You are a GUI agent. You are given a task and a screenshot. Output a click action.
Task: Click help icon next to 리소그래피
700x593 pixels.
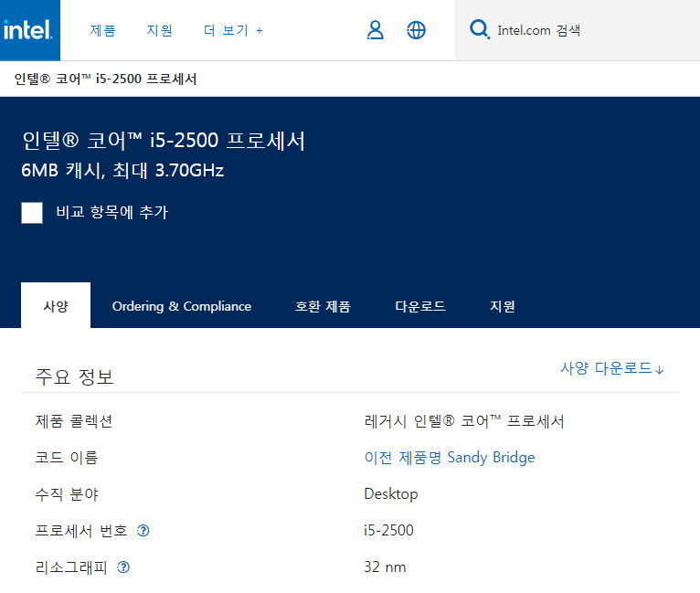click(123, 567)
